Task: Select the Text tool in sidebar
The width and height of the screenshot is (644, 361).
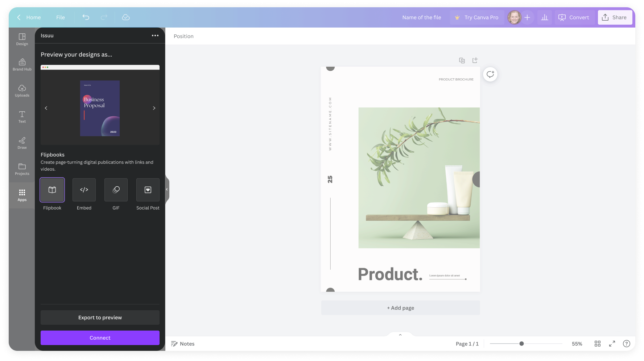Action: (x=22, y=117)
